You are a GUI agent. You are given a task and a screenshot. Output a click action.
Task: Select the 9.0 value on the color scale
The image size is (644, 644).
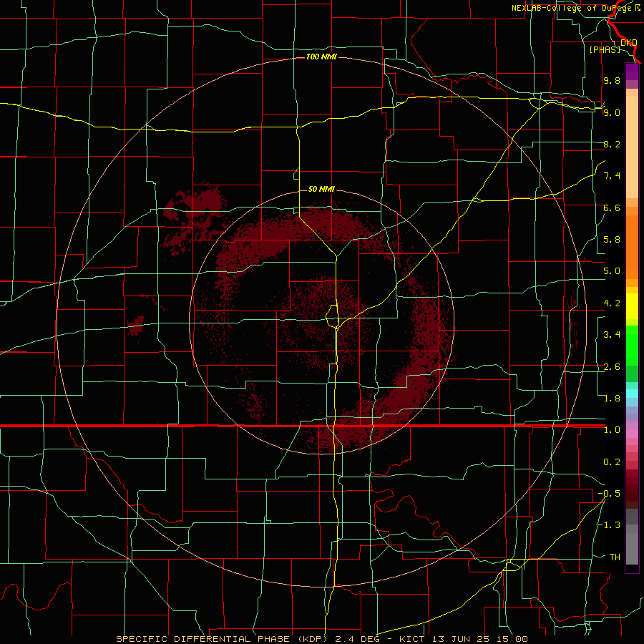pos(612,112)
